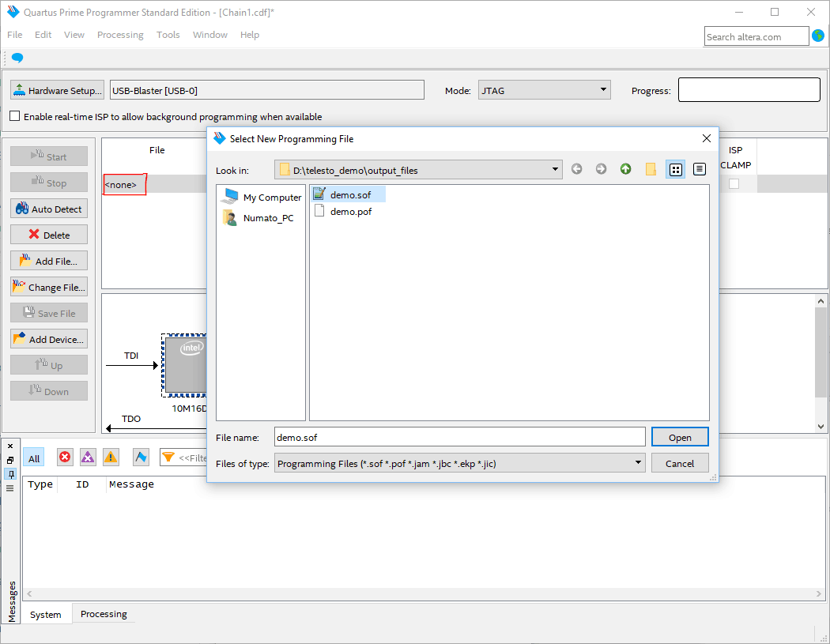Open the Mode JTAG dropdown
The image size is (830, 644).
coord(603,90)
